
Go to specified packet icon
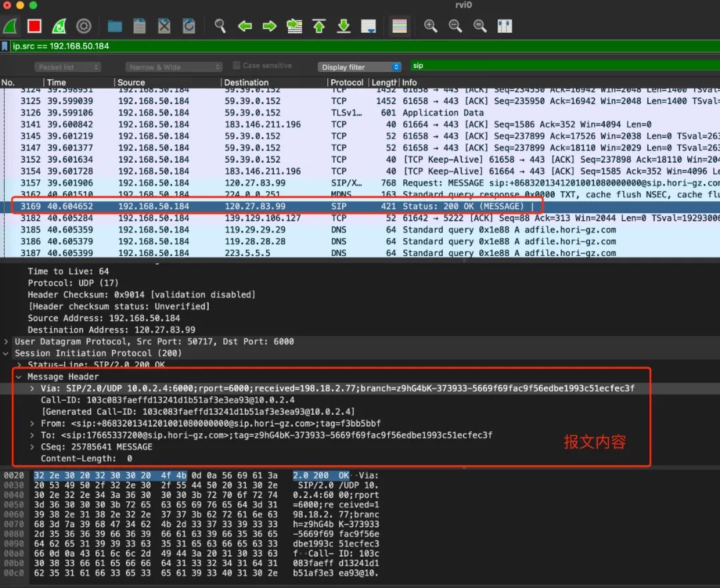pos(295,26)
